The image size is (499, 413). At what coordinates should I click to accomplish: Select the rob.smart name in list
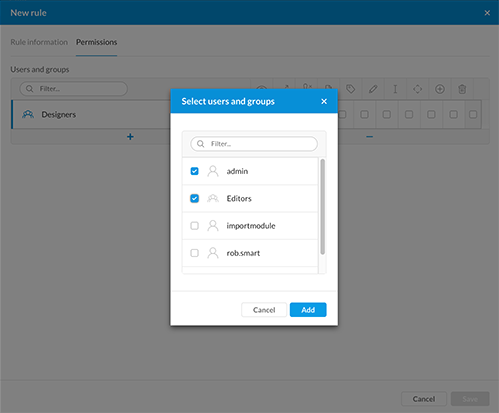pos(243,253)
